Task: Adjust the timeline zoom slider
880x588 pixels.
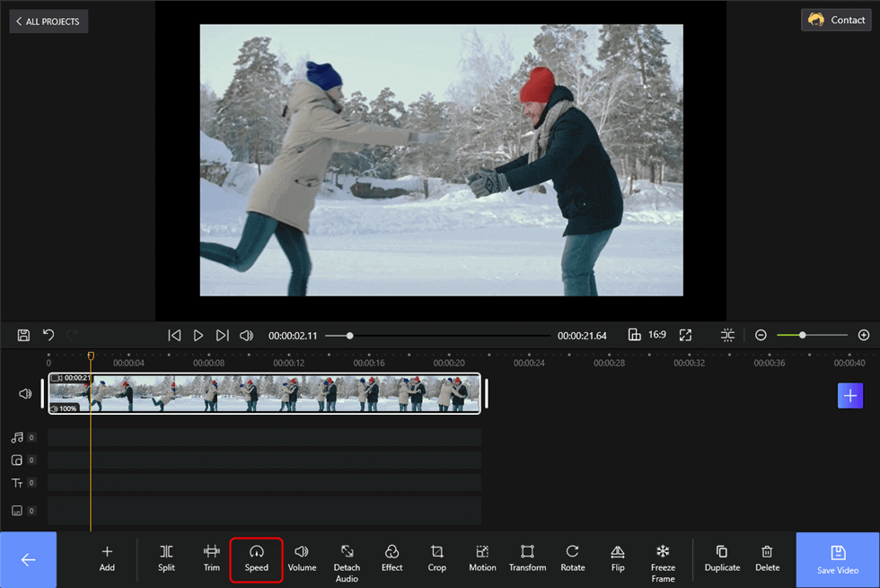Action: coord(812,336)
